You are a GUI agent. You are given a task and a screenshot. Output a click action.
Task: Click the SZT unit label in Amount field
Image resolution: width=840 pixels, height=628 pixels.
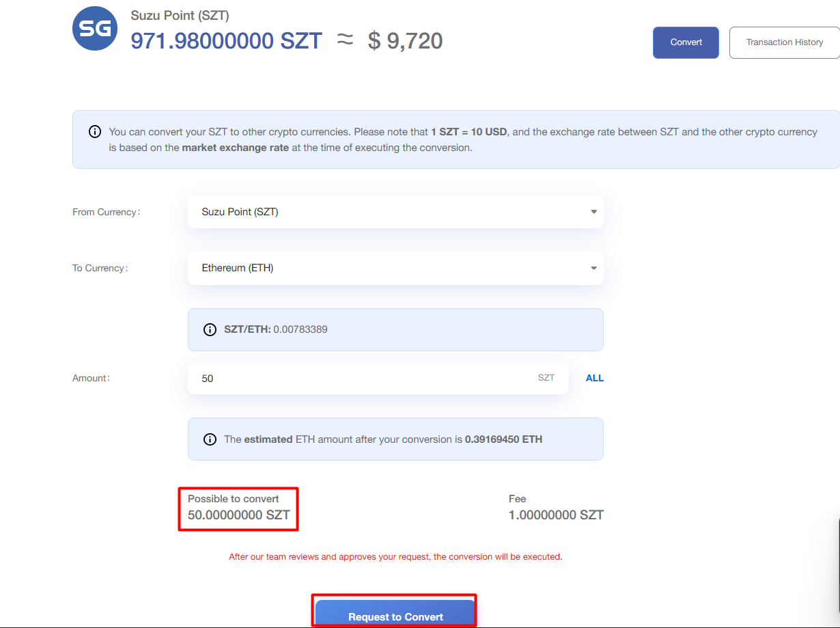[546, 378]
